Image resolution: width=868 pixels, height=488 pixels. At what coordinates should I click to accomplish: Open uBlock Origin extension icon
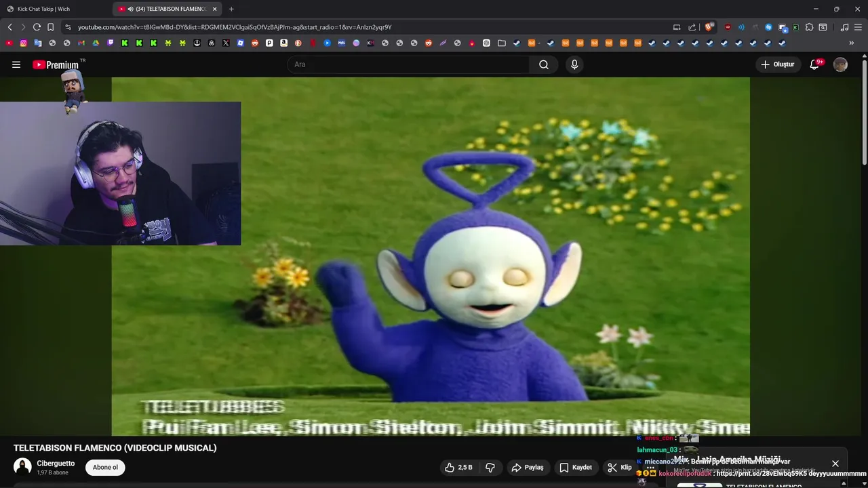tap(728, 27)
